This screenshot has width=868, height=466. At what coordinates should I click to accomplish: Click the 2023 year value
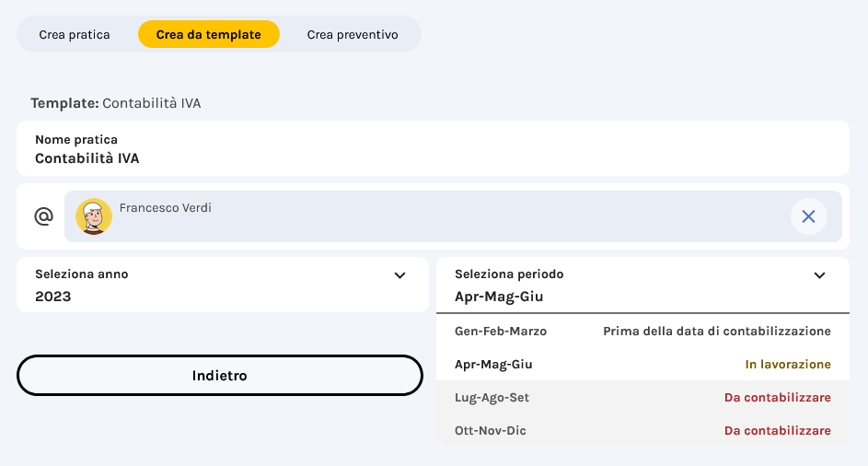(x=53, y=297)
